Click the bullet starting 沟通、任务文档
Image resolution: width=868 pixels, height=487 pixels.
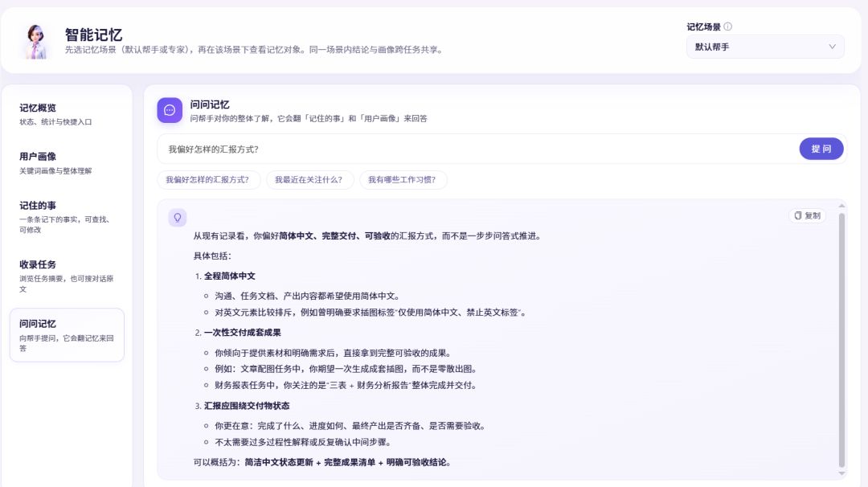[308, 296]
